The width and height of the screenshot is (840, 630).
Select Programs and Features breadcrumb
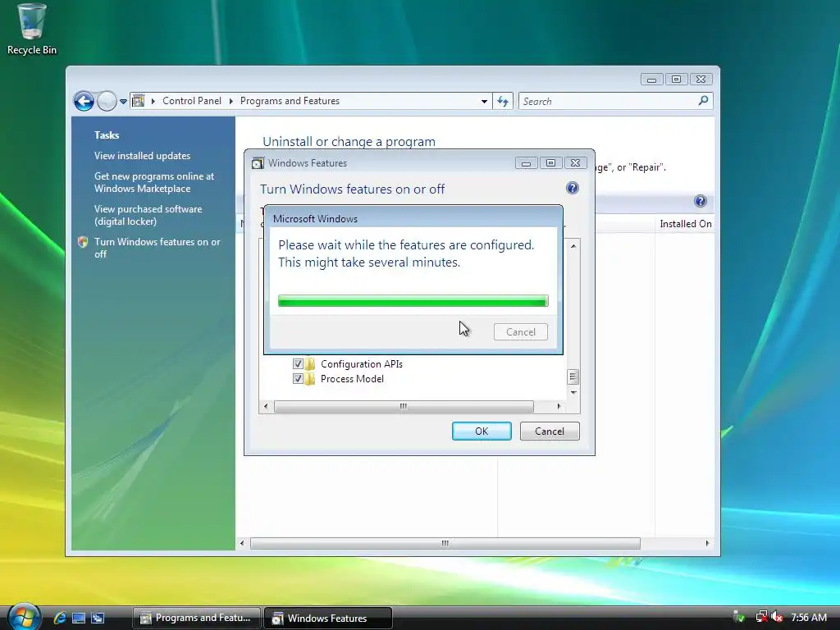point(290,101)
